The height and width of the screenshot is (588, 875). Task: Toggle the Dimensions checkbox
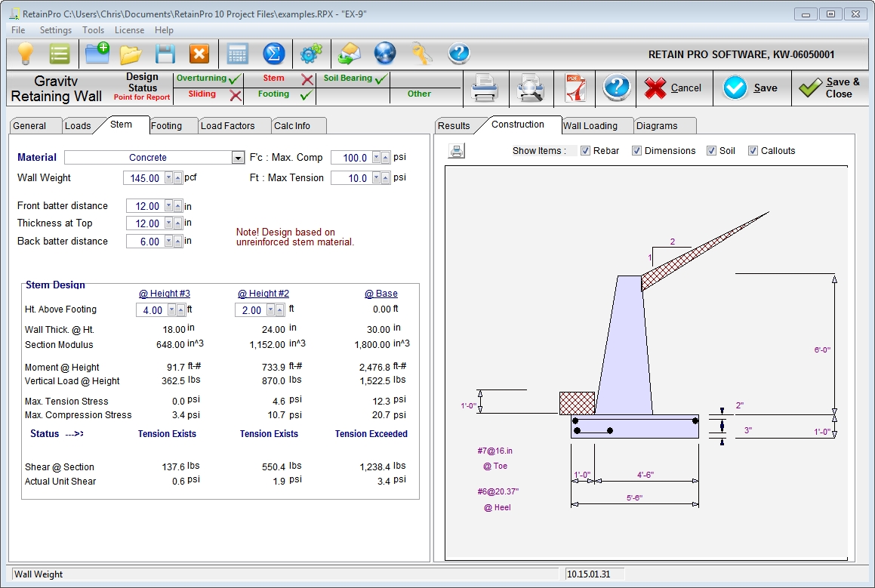click(x=636, y=151)
